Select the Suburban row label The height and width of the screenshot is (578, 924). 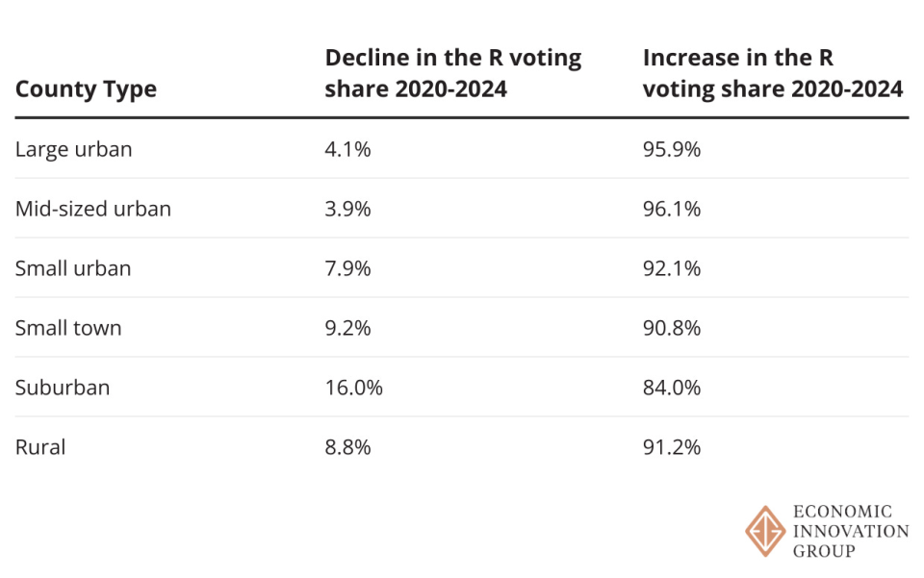tap(63, 388)
